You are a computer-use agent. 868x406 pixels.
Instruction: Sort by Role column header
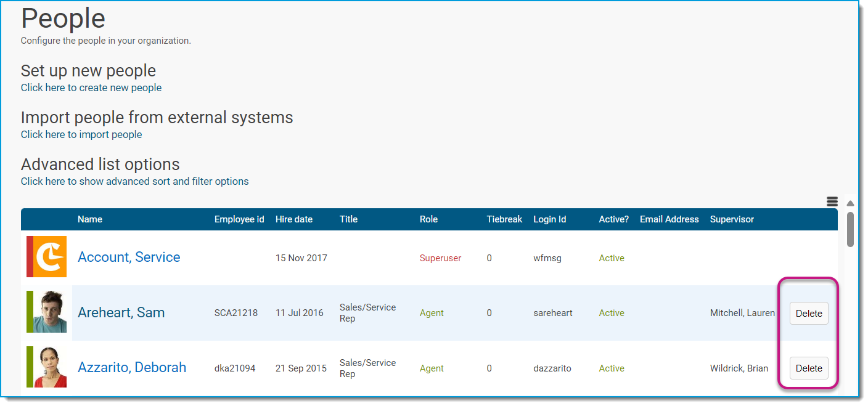[428, 219]
